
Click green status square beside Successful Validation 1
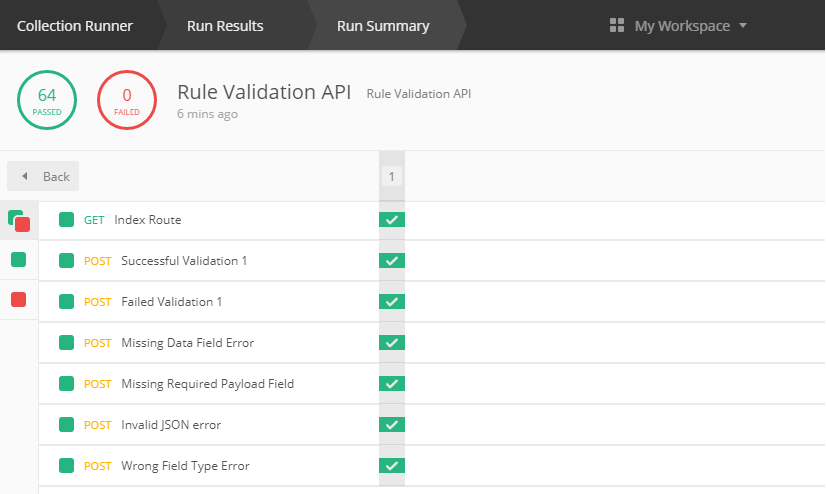click(x=66, y=260)
